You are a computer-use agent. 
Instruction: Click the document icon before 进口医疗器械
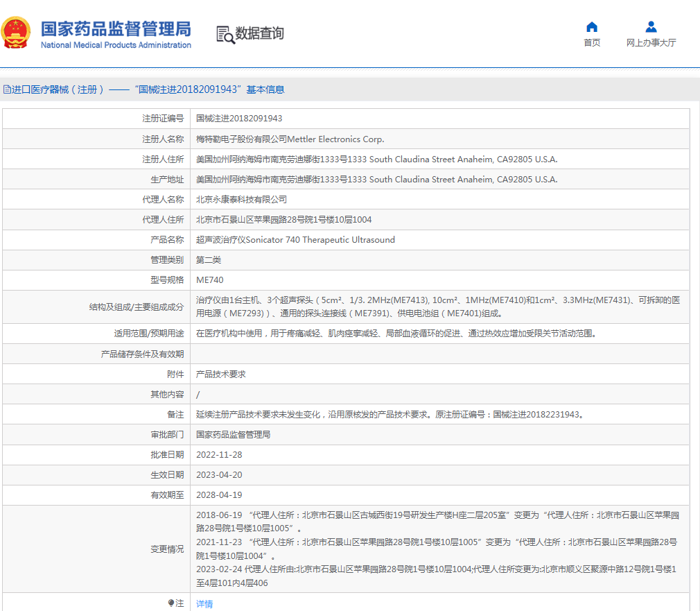point(7,89)
